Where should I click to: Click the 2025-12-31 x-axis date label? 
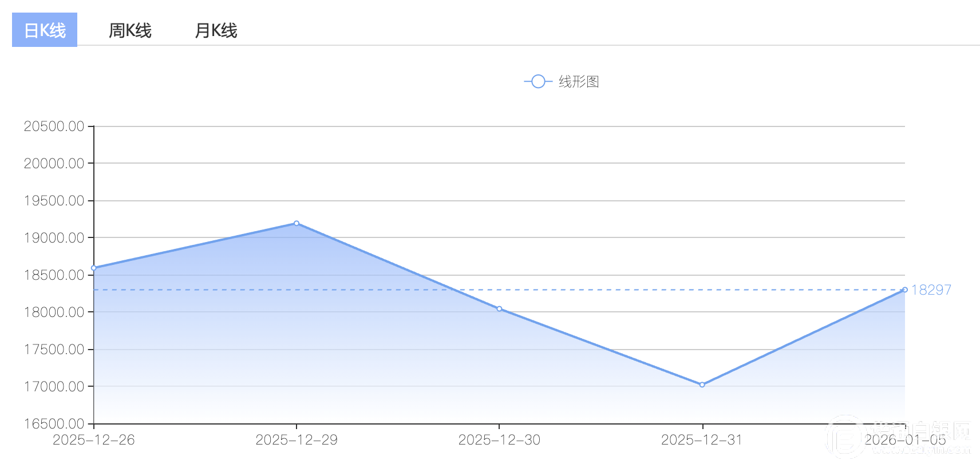pyautogui.click(x=702, y=440)
